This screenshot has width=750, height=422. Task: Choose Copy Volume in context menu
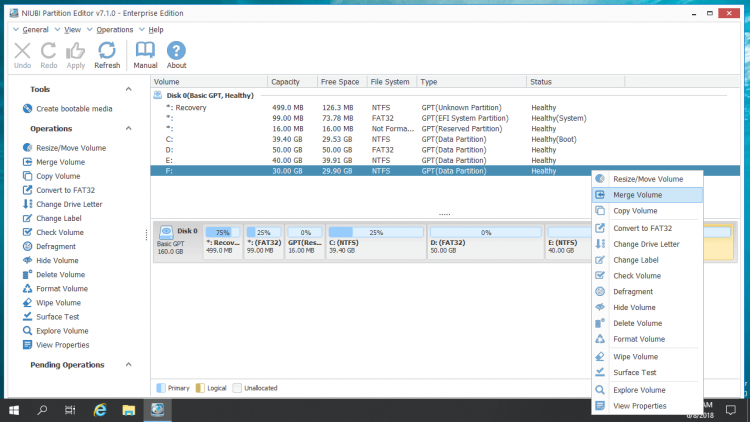(647, 211)
